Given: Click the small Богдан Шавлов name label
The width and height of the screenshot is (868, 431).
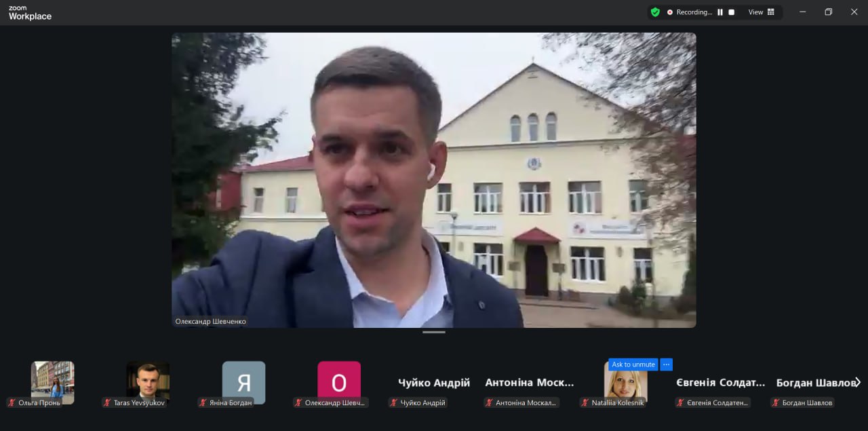Looking at the screenshot, I should pos(806,402).
